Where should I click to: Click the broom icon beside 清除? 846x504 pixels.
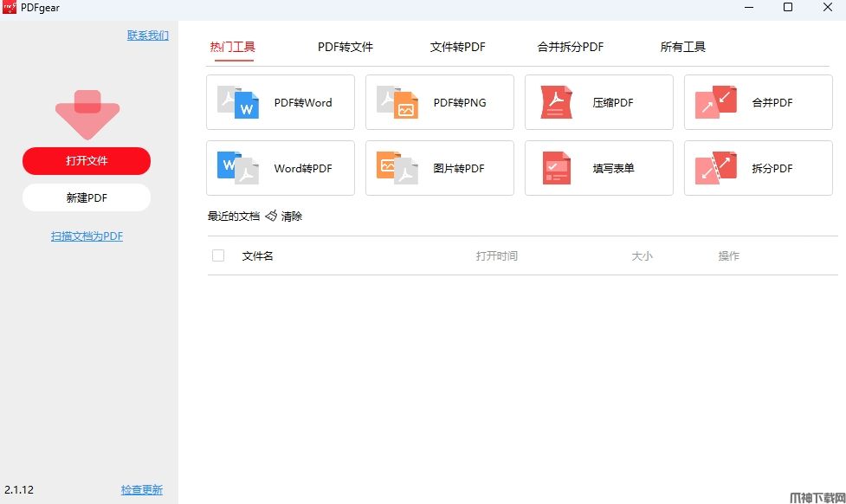(271, 216)
